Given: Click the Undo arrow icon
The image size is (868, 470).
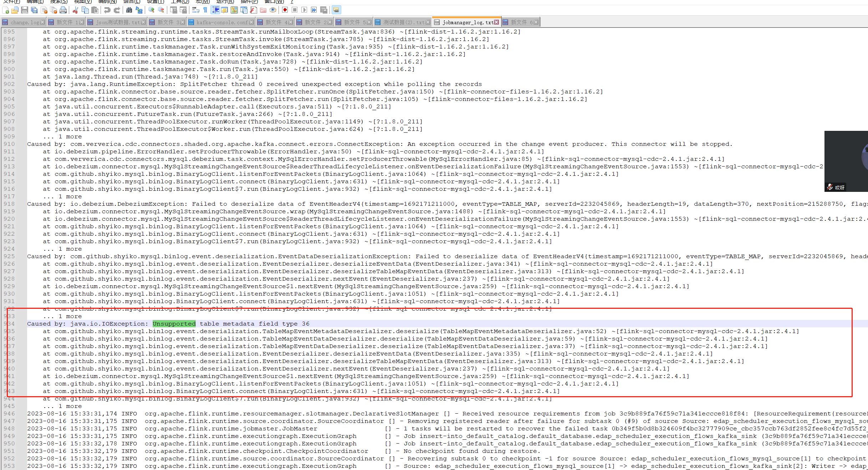Looking at the screenshot, I should click(107, 10).
